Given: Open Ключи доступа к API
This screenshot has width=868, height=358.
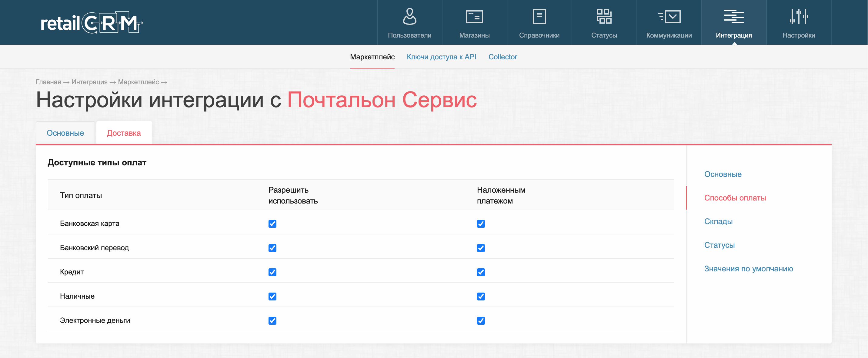Looking at the screenshot, I should coord(441,57).
